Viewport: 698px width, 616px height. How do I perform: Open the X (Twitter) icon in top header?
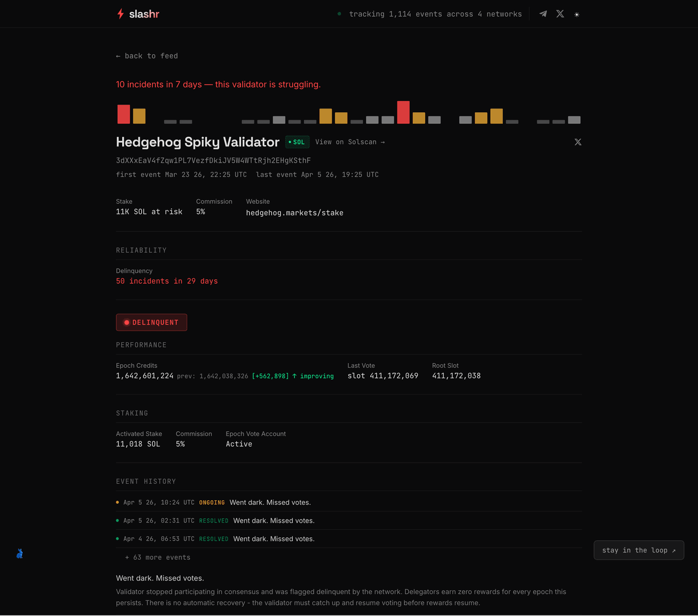[x=560, y=14]
